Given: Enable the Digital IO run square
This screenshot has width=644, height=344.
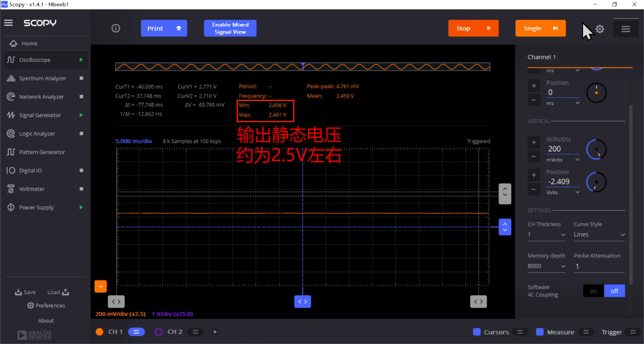Looking at the screenshot, I should pos(82,171).
